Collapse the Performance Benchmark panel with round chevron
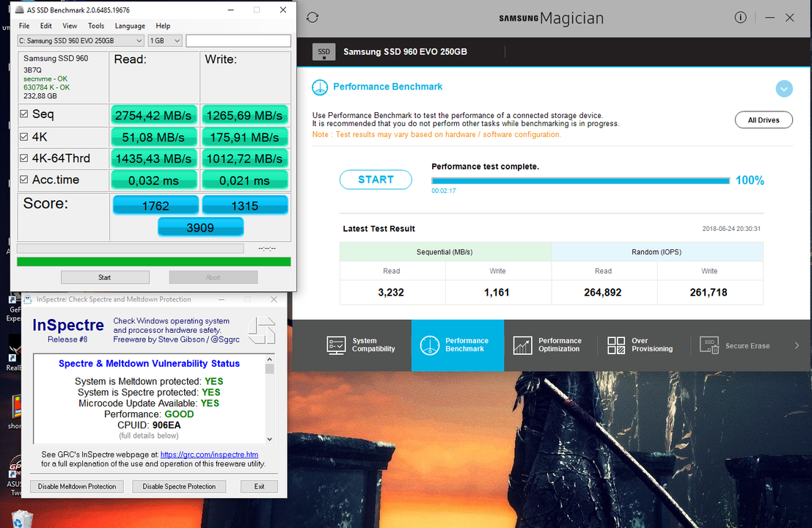Image resolution: width=812 pixels, height=528 pixels. pyautogui.click(x=784, y=89)
